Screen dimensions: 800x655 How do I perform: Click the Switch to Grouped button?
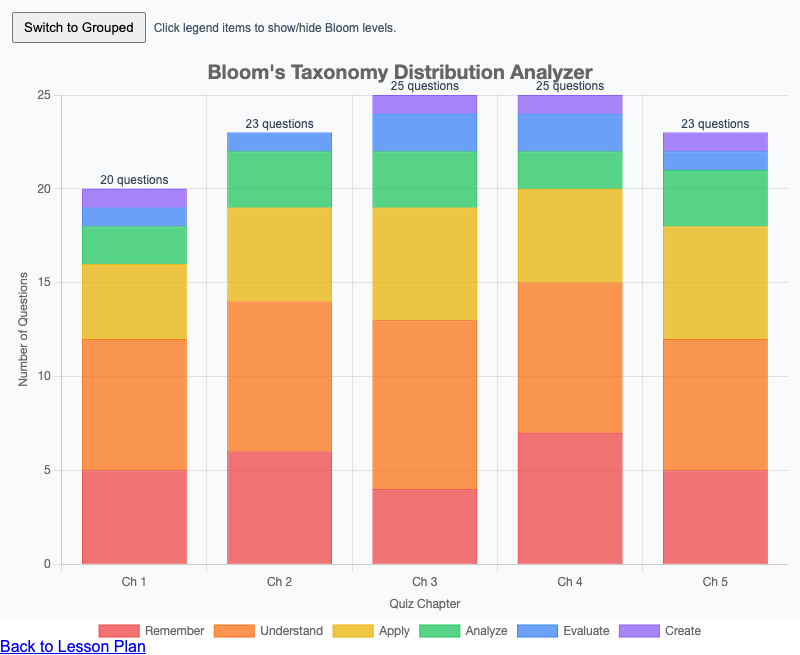tap(79, 27)
